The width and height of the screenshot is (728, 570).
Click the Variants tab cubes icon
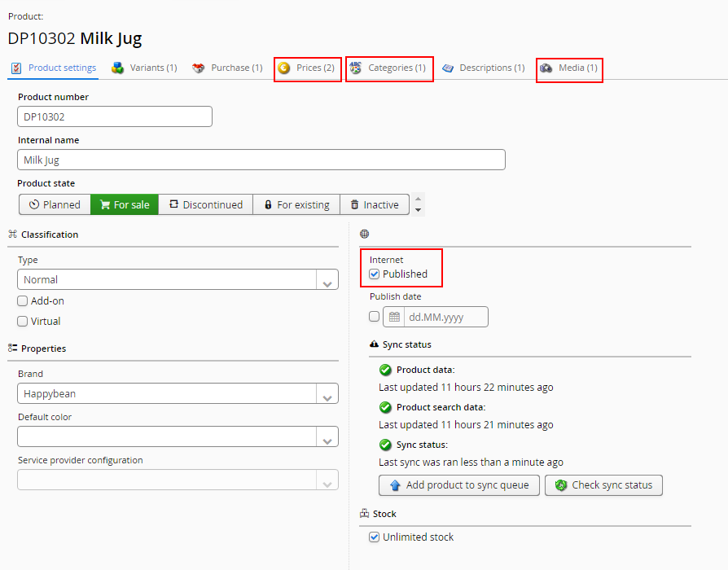(x=118, y=68)
